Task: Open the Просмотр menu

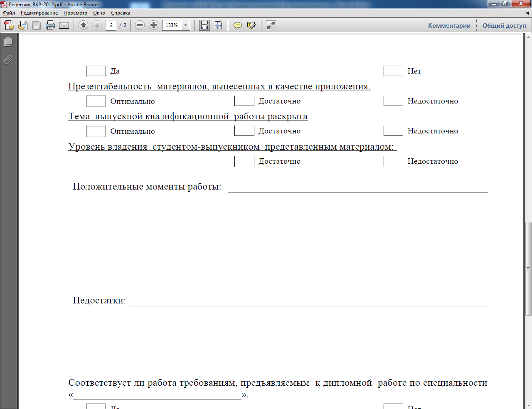Action: point(75,13)
